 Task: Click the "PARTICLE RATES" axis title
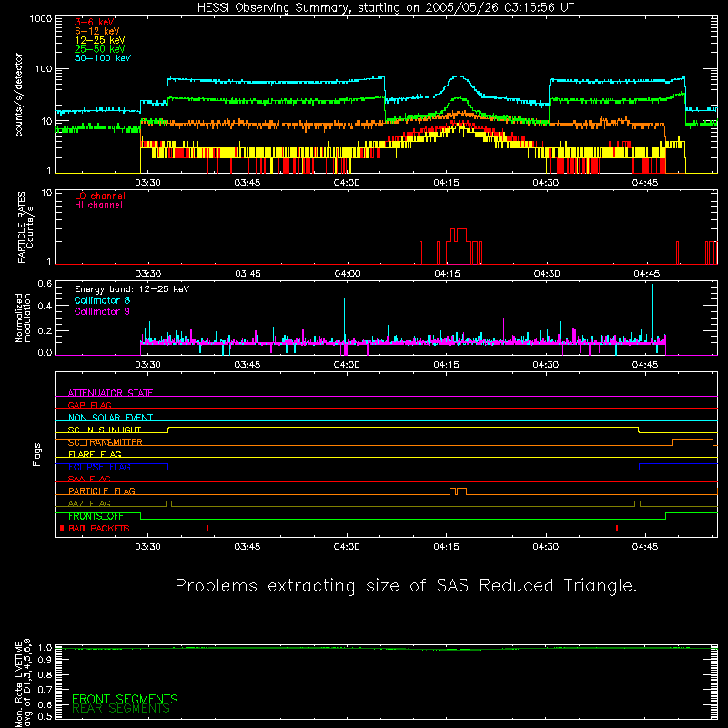(21, 227)
